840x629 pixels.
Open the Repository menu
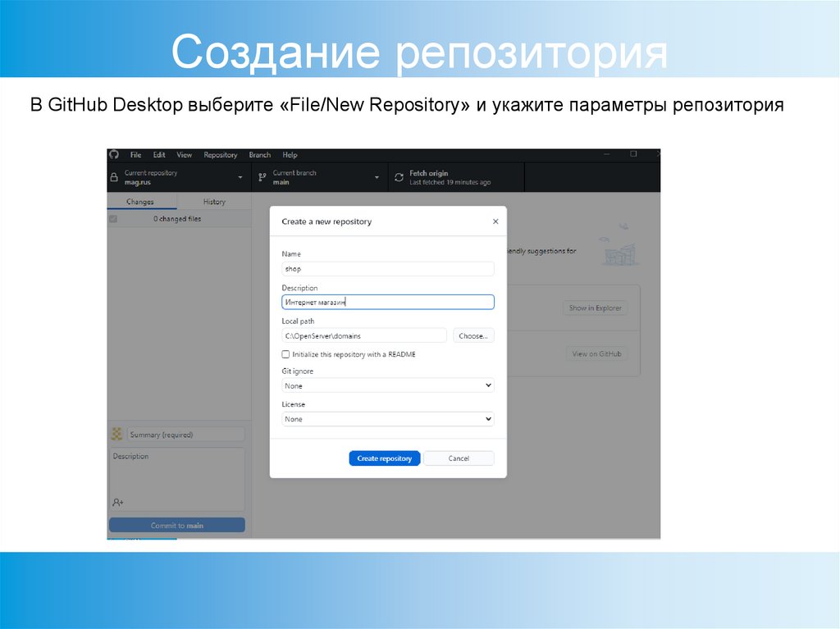tap(220, 155)
